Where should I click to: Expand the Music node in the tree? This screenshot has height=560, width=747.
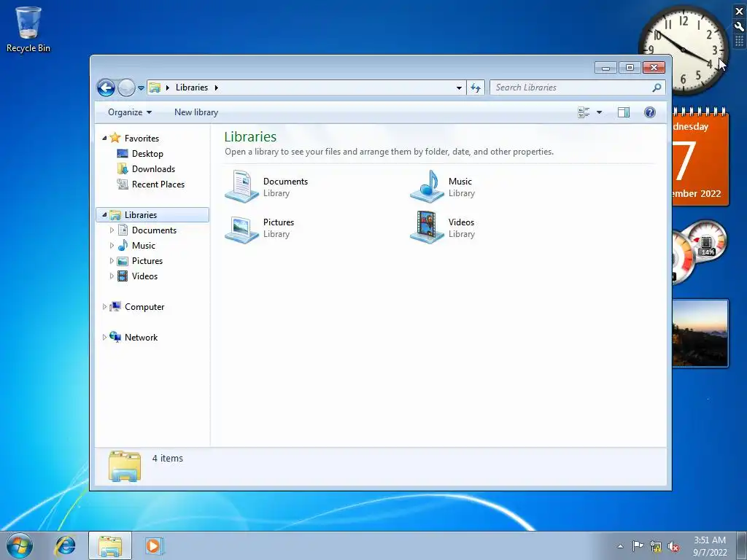[x=112, y=246]
